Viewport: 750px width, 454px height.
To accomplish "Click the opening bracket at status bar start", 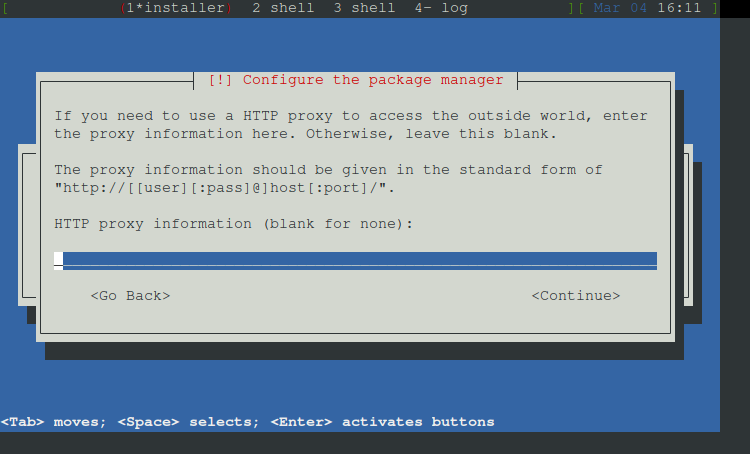I will click(5, 8).
